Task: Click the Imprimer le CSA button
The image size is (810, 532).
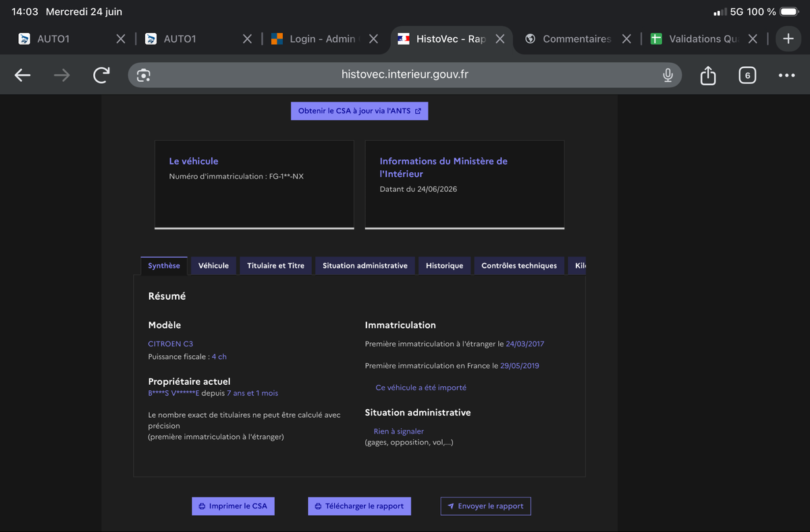Action: pyautogui.click(x=233, y=506)
